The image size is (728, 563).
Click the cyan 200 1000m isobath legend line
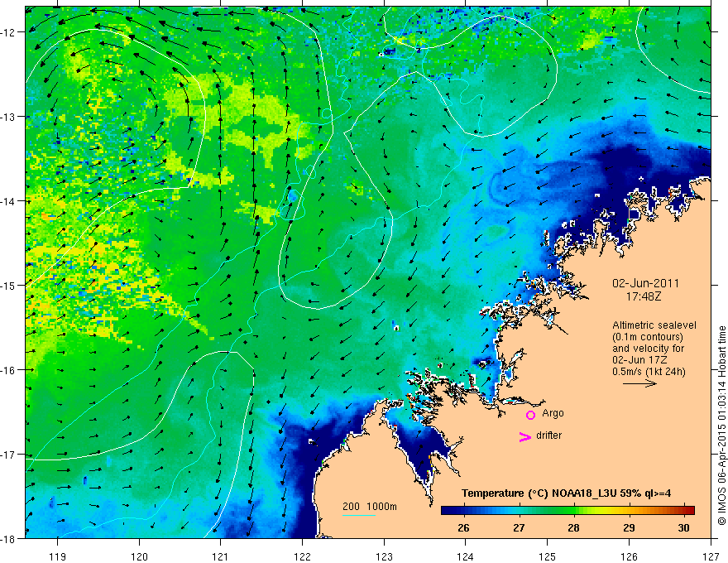pyautogui.click(x=359, y=515)
